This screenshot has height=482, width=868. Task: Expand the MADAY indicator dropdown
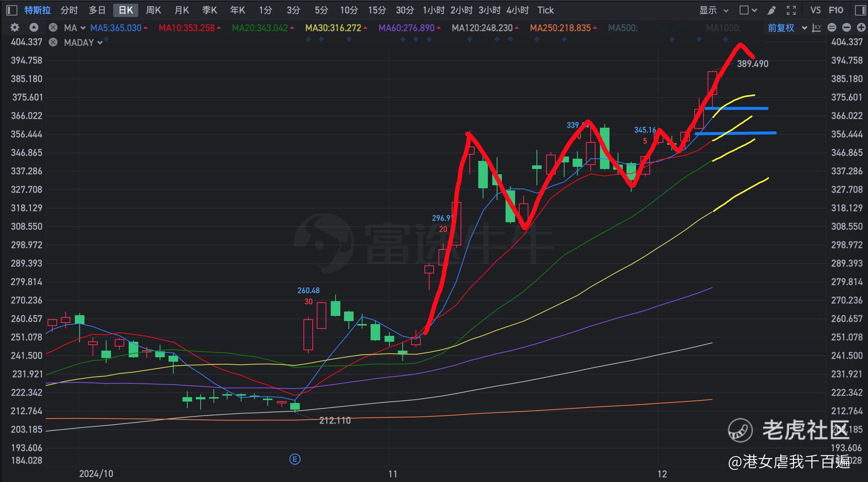[x=100, y=43]
